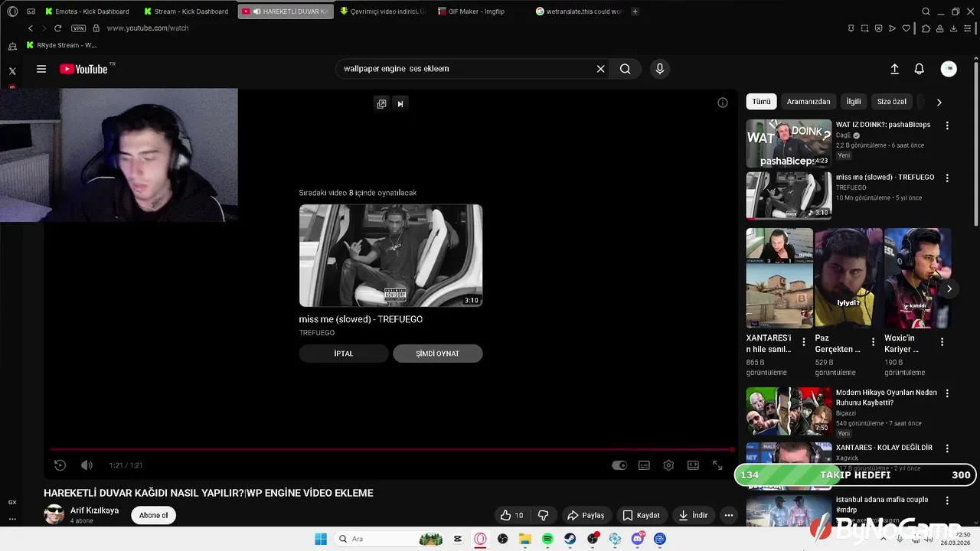Open Modern Hikaye Oyunları video thumbnail
Screen dimensions: 980x551
789,411
